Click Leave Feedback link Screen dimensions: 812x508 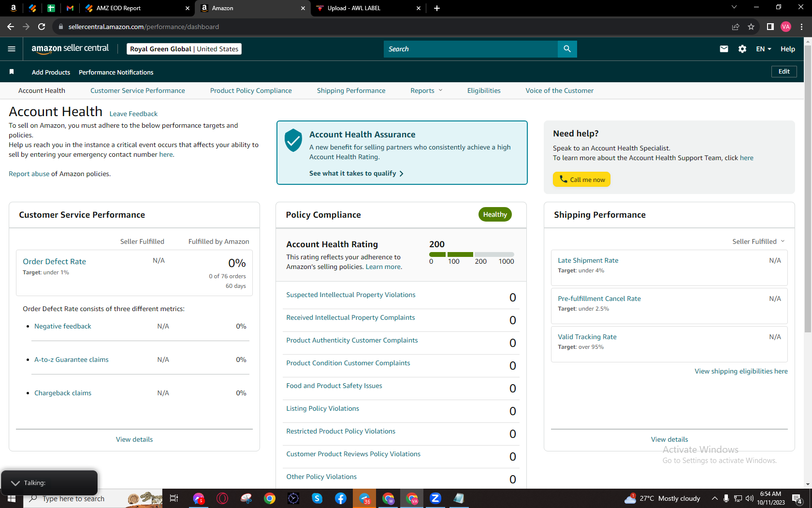(133, 114)
